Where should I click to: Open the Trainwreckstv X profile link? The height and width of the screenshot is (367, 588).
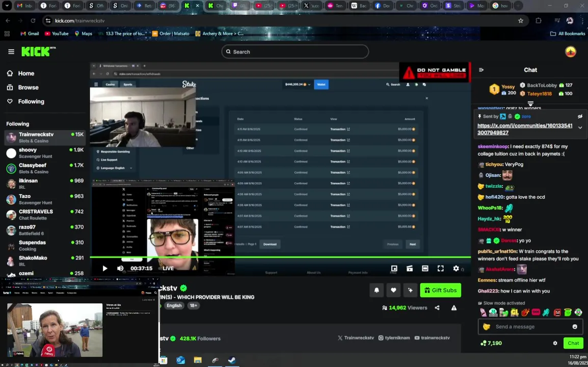(356, 338)
